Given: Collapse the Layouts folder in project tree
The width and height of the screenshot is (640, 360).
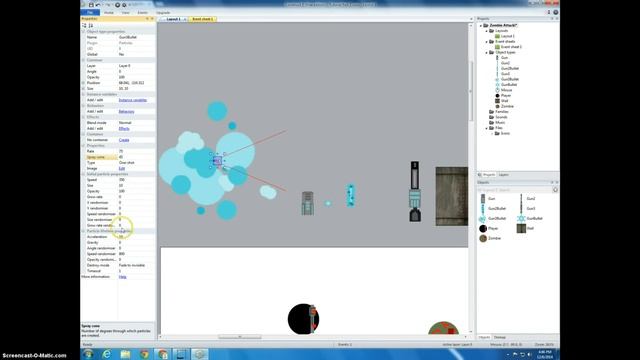Looking at the screenshot, I should coord(487,31).
